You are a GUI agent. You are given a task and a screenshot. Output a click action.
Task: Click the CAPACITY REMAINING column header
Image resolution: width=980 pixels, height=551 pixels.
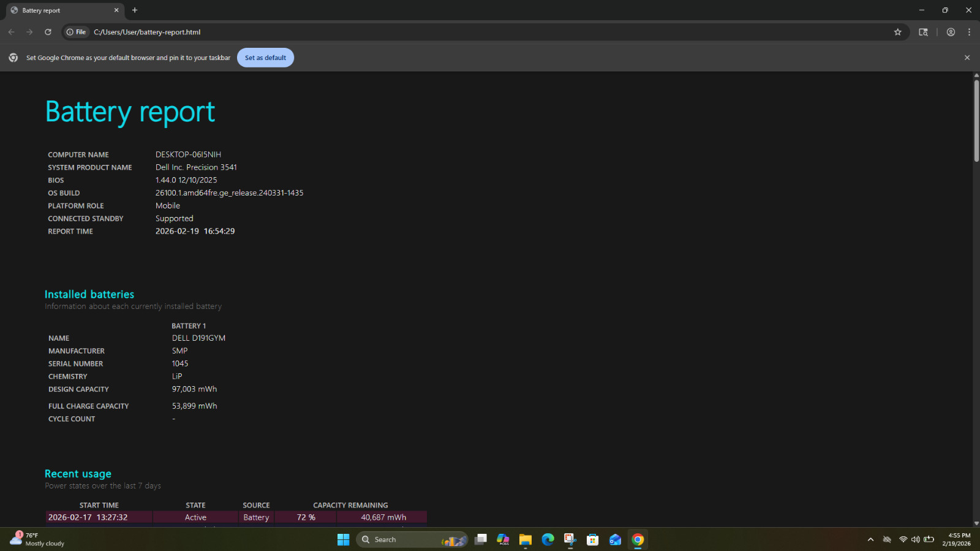(x=350, y=506)
